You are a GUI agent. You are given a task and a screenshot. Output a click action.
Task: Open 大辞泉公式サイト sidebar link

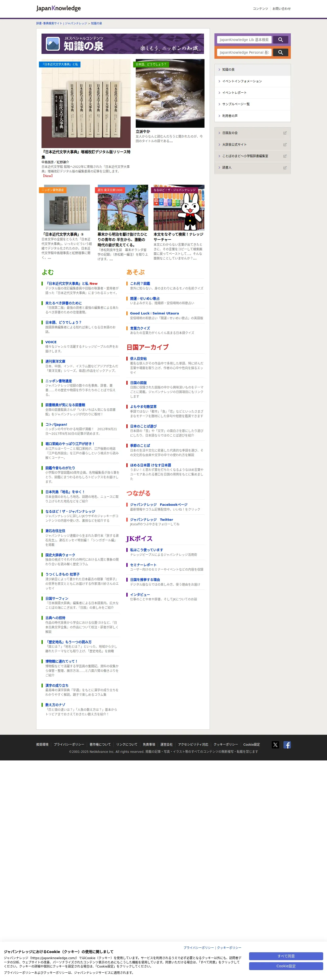252,145
